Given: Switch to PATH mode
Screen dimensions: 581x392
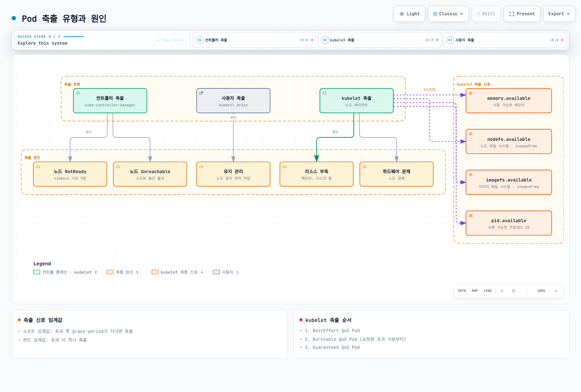Looking at the screenshot, I should [x=462, y=291].
